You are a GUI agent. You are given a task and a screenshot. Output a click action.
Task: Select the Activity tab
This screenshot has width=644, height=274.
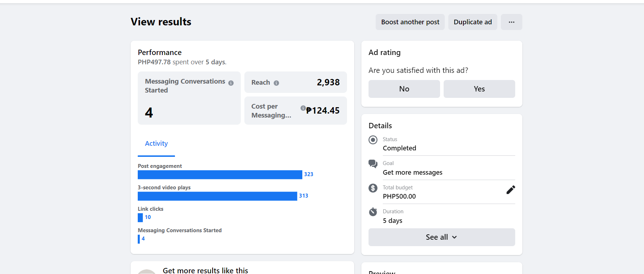coord(156,144)
